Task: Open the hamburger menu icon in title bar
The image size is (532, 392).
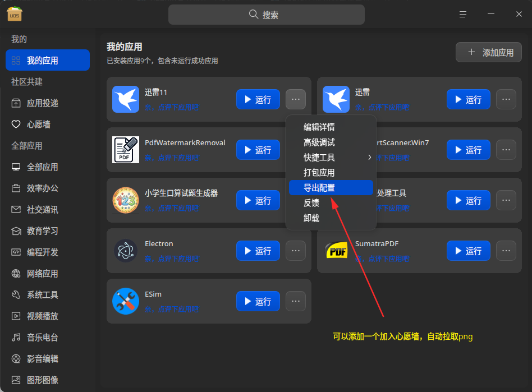Action: tap(463, 14)
